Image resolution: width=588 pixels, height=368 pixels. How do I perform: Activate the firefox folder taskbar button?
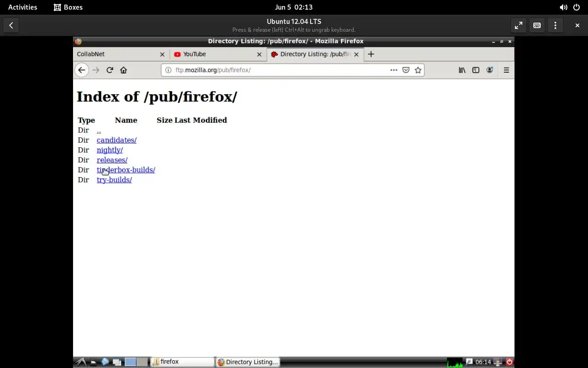(x=183, y=362)
